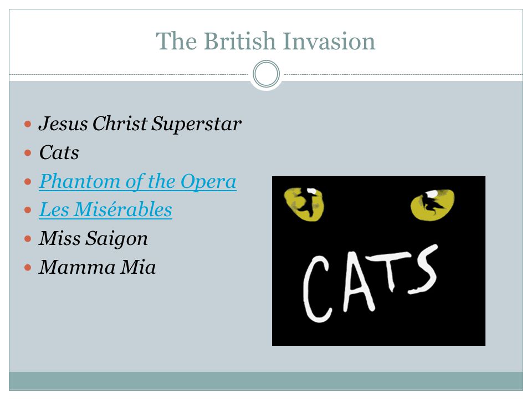
Task: Click the right yellow cat eye
Action: click(x=433, y=204)
